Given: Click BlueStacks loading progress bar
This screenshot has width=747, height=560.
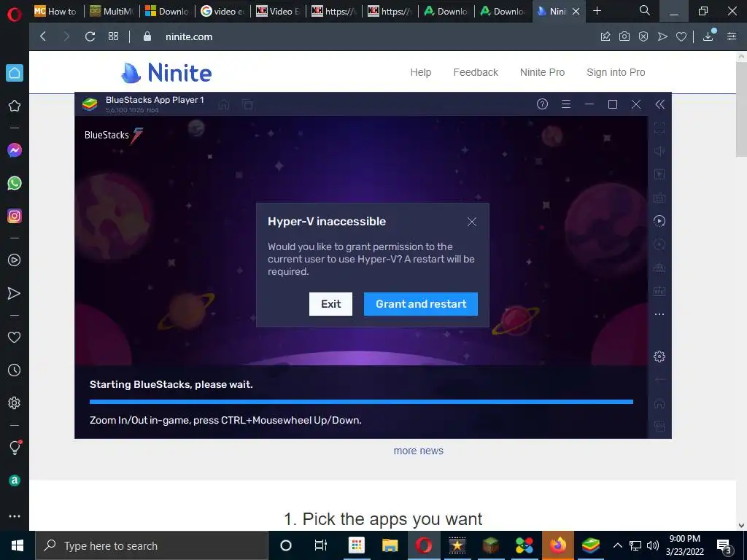Looking at the screenshot, I should coord(361,402).
